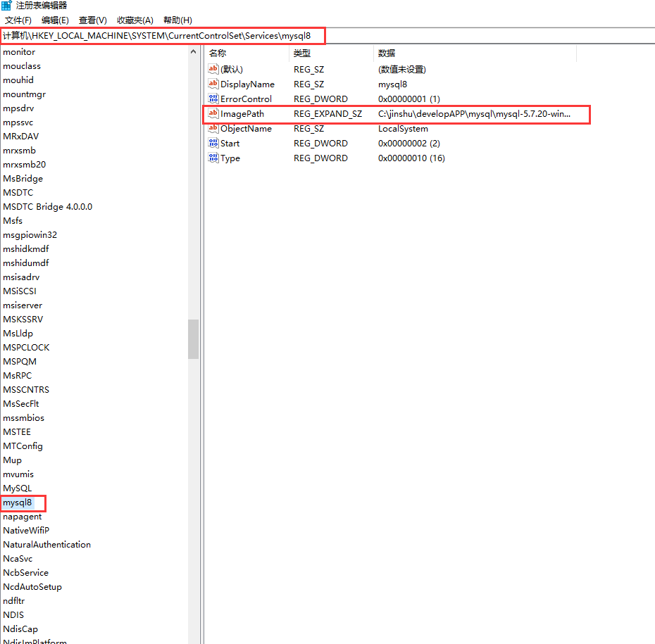Open the 查看(V) menu
Screen dimensions: 655x644
pos(93,20)
